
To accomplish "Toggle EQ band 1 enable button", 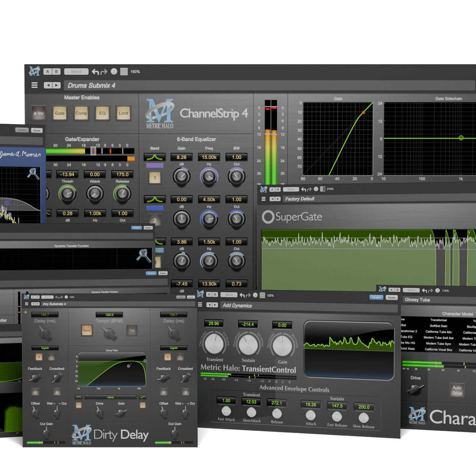I will [x=155, y=178].
